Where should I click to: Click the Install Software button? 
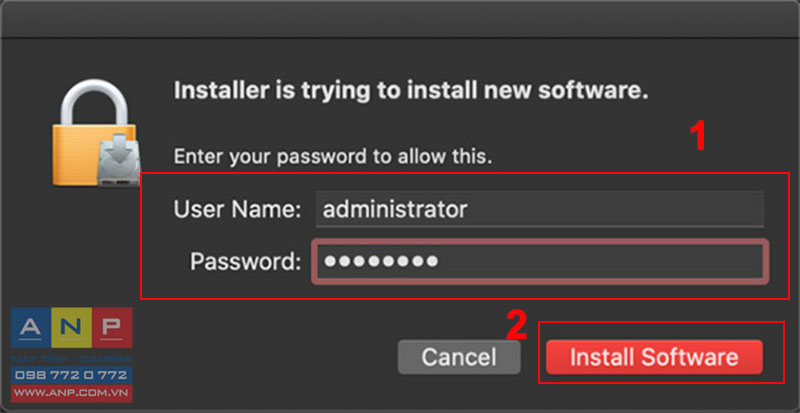click(654, 357)
